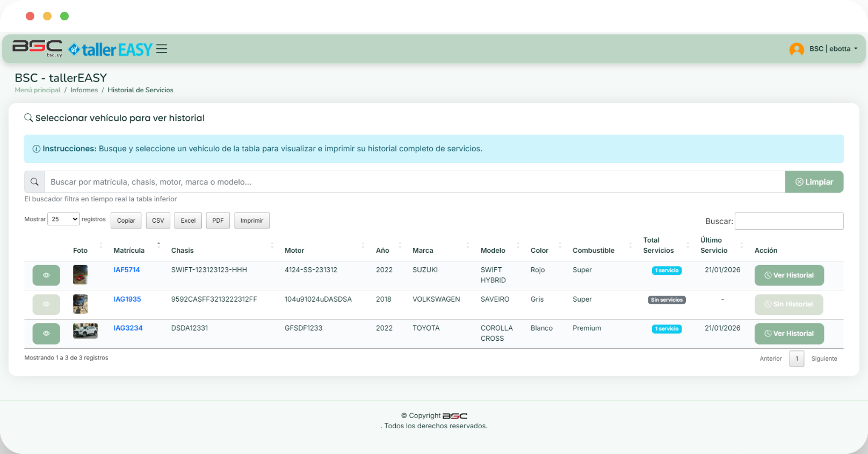Click the BSC logo in header
868x454 pixels.
[37, 48]
